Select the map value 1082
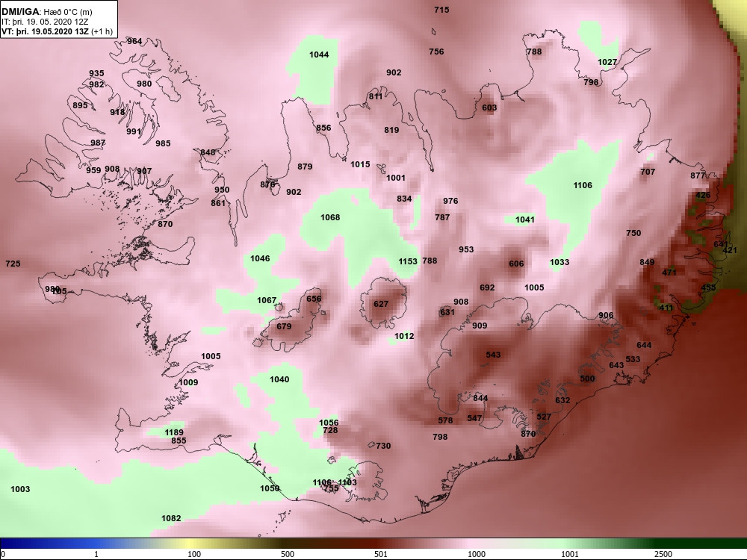This screenshot has height=560, width=747. [172, 518]
